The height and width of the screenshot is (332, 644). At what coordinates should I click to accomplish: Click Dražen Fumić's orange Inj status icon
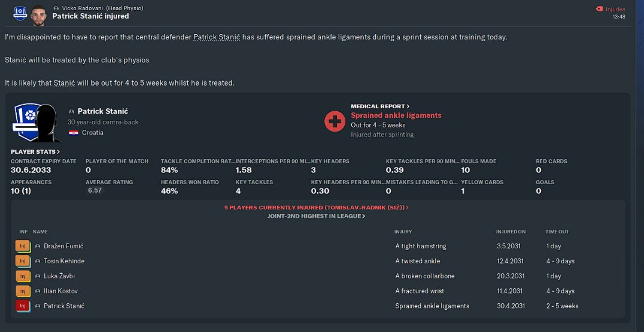pyautogui.click(x=23, y=246)
